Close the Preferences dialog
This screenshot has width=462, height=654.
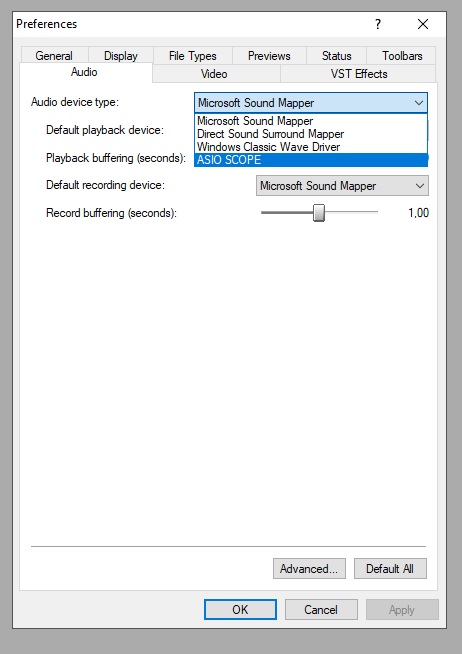423,24
